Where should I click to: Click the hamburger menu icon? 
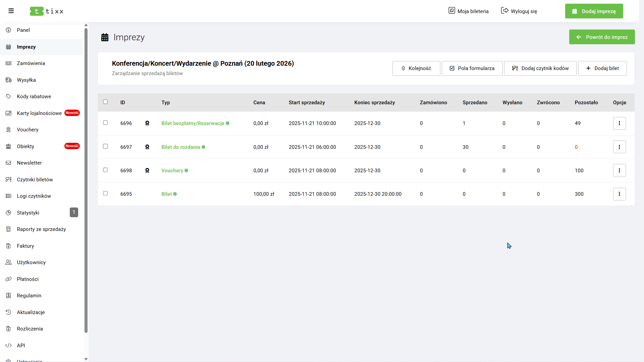(11, 11)
